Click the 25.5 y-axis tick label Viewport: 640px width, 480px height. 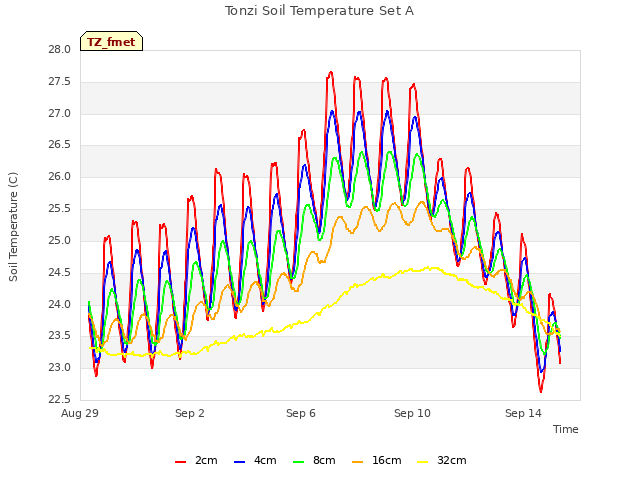click(60, 209)
